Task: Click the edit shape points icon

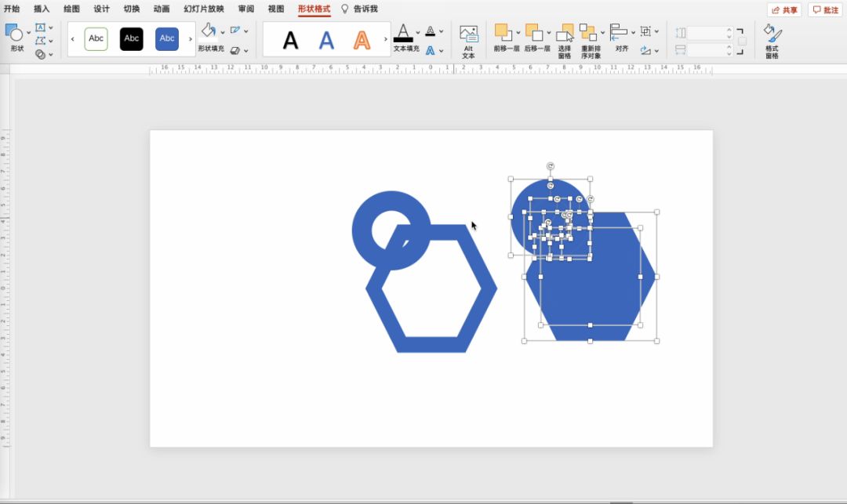Action: pos(41,41)
